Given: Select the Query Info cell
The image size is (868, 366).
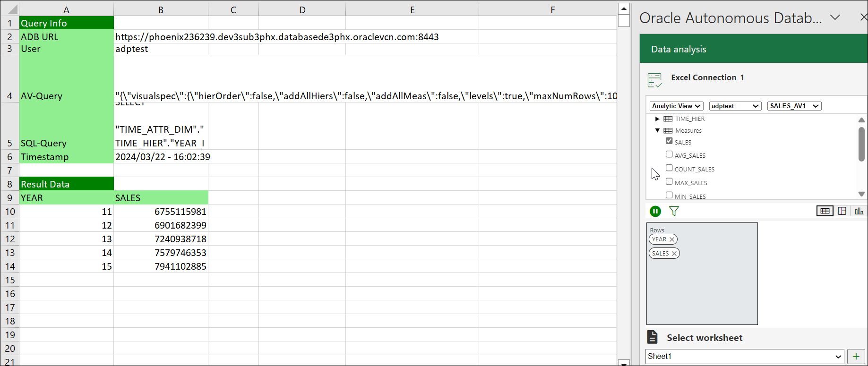Looking at the screenshot, I should 66,23.
